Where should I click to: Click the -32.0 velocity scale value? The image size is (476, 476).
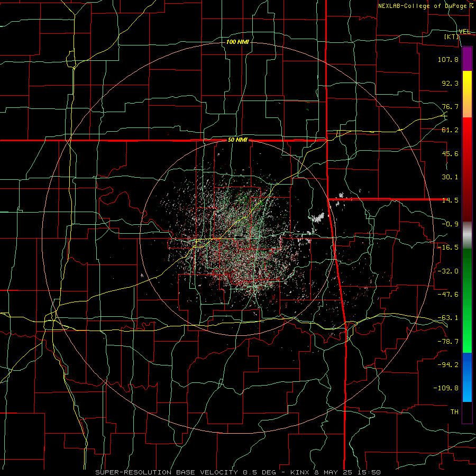coord(448,271)
